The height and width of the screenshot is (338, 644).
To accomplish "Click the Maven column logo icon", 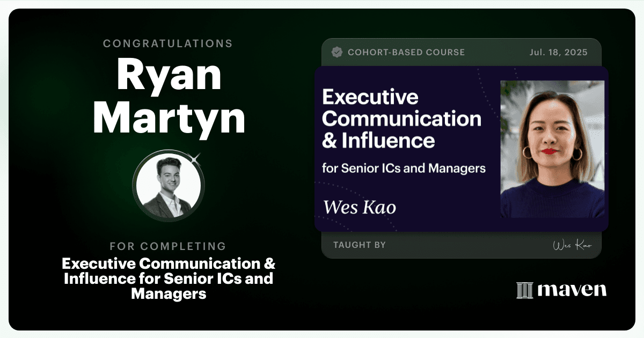I will coord(524,290).
